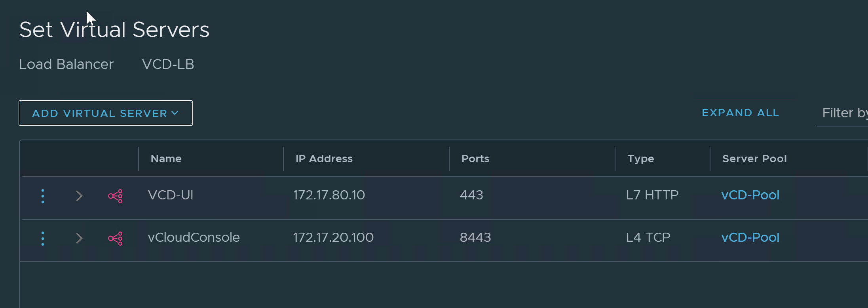Select the VCD-UI name cell
This screenshot has width=868, height=308.
(x=171, y=195)
